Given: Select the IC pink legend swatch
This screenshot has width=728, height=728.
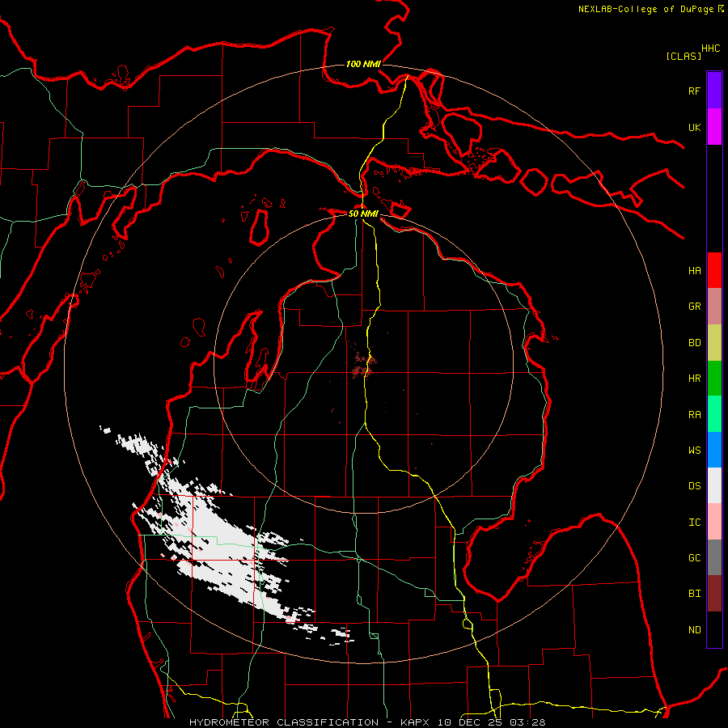Looking at the screenshot, I should click(x=714, y=522).
